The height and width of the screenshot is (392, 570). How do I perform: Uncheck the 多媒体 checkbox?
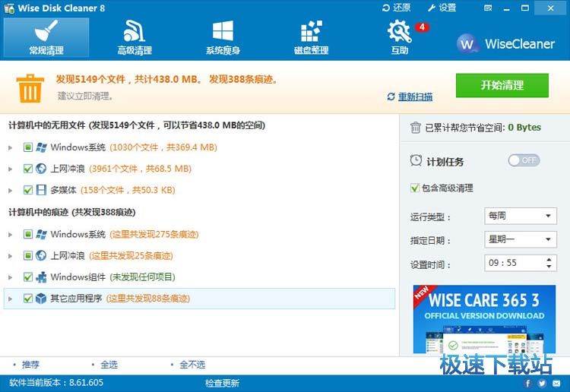[28, 190]
